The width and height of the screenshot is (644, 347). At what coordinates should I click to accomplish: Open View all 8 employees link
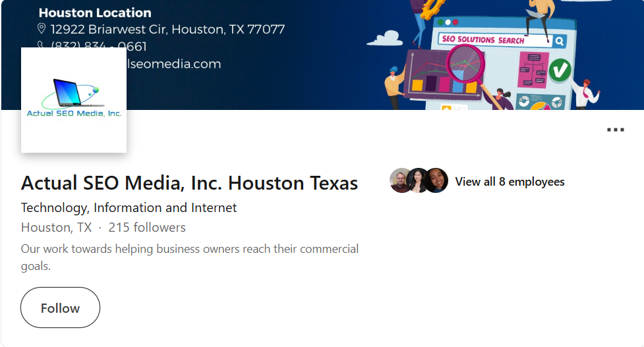510,182
